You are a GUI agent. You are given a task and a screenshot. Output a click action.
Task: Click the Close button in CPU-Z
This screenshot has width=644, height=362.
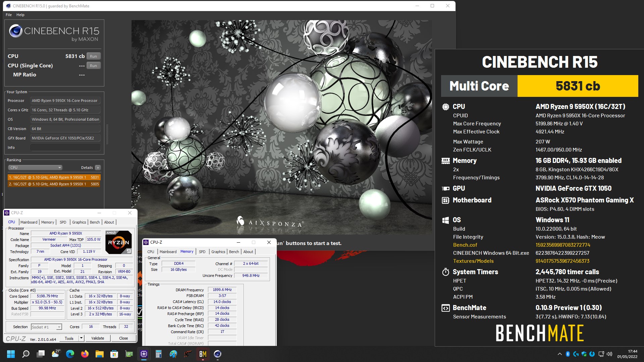point(123,338)
